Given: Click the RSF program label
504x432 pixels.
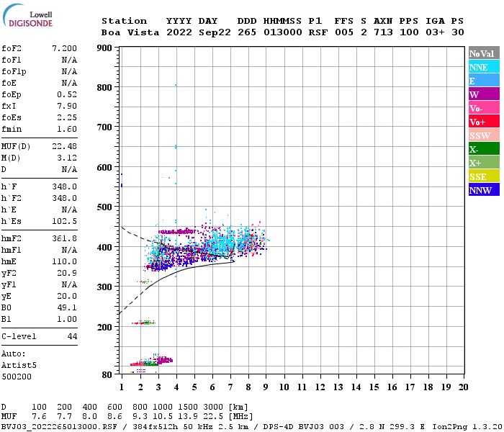Looking at the screenshot, I should 318,32.
